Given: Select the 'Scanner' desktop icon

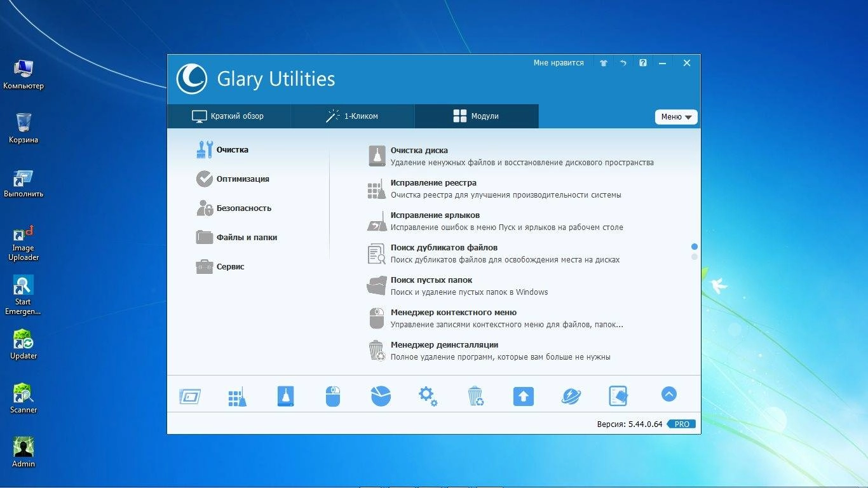Looking at the screenshot, I should point(24,399).
